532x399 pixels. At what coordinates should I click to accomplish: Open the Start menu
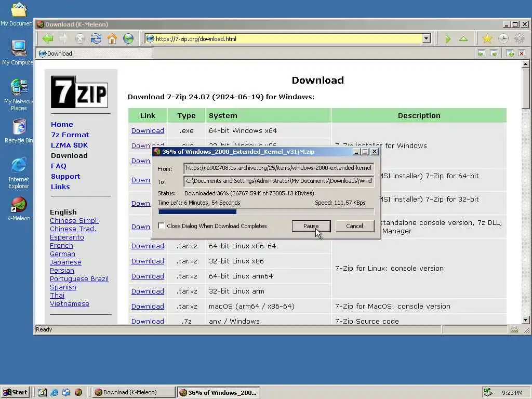pyautogui.click(x=15, y=392)
